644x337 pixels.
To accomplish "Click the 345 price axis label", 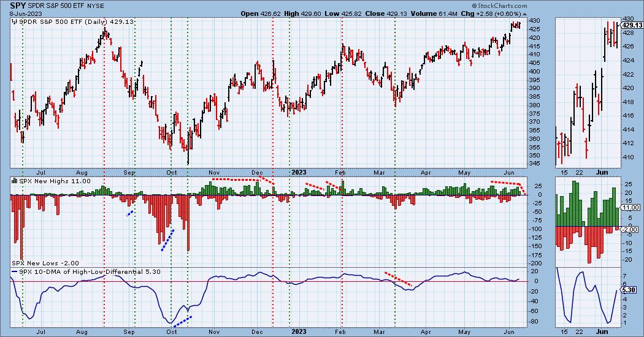I will [x=535, y=164].
